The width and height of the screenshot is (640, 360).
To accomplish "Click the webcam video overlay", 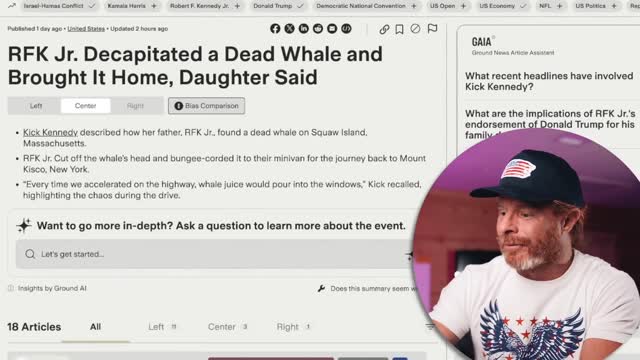I will [527, 245].
